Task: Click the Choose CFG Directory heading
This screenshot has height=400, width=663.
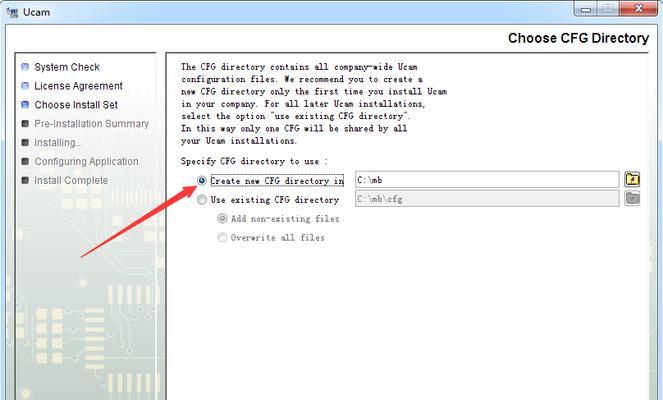Action: (578, 38)
